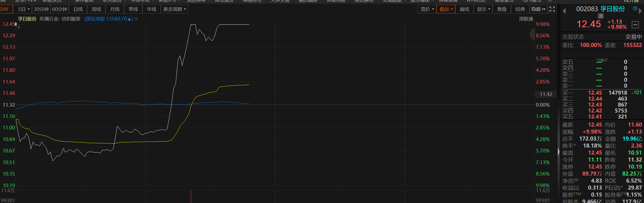This screenshot has width=644, height=203.
Task: Click the 最低 10.51 value
Action: coord(635,153)
